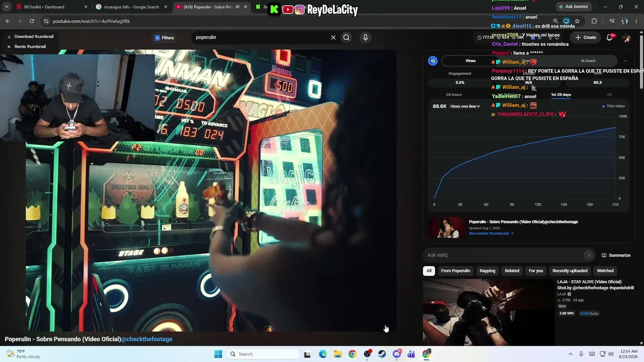The width and height of the screenshot is (644, 362).
Task: Bookmark this page with the star icon
Action: tap(577, 21)
